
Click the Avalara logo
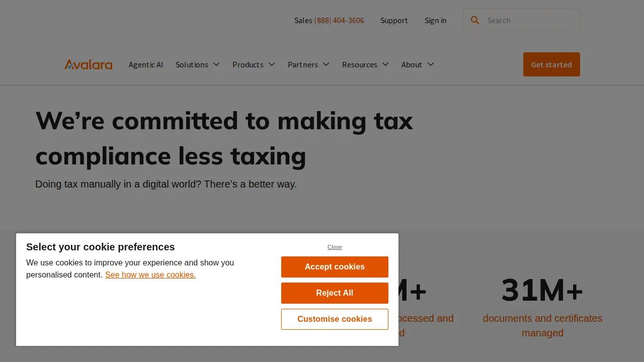88,64
